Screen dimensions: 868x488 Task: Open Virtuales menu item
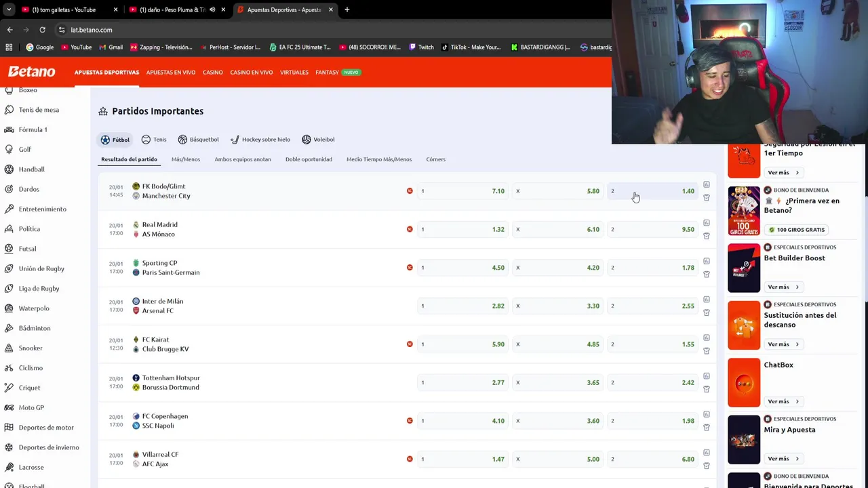(294, 73)
